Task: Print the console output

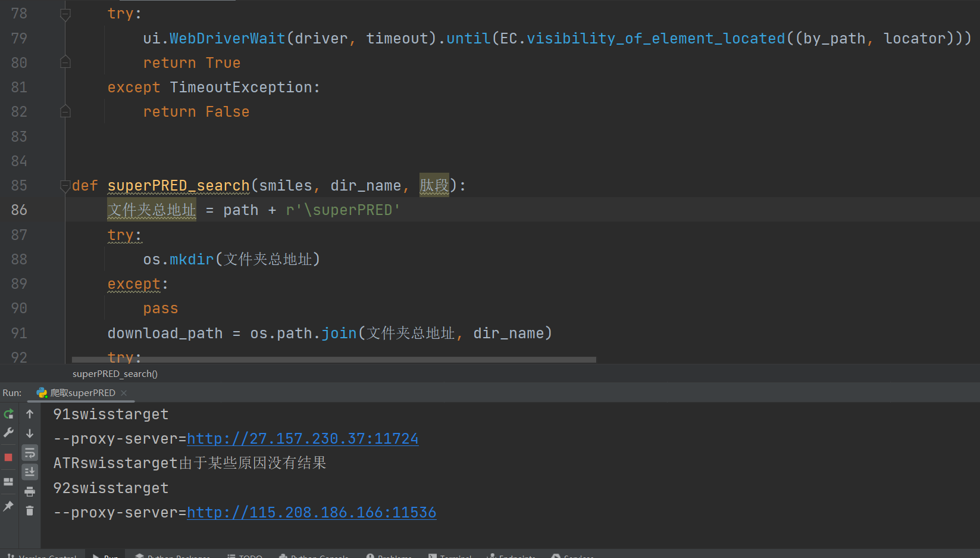Action: 30,491
